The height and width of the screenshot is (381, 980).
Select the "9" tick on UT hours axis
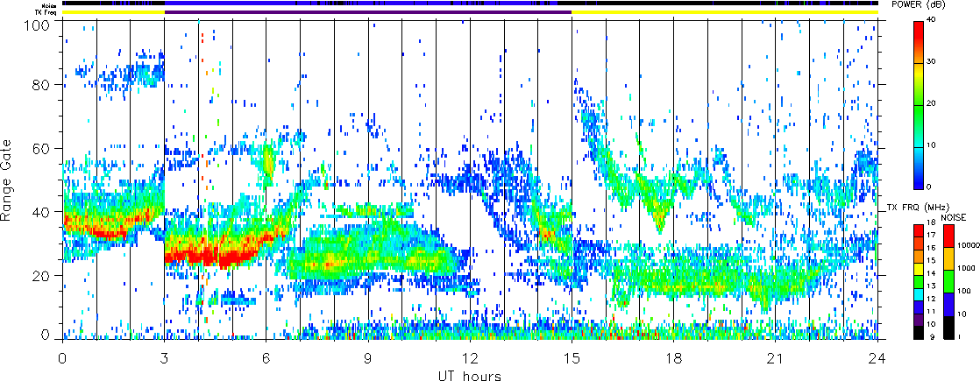368,358
